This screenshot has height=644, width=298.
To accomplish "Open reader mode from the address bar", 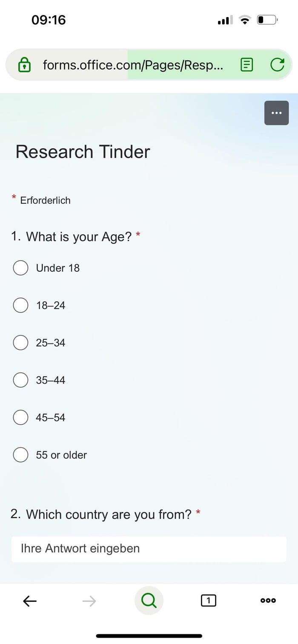I will (246, 65).
